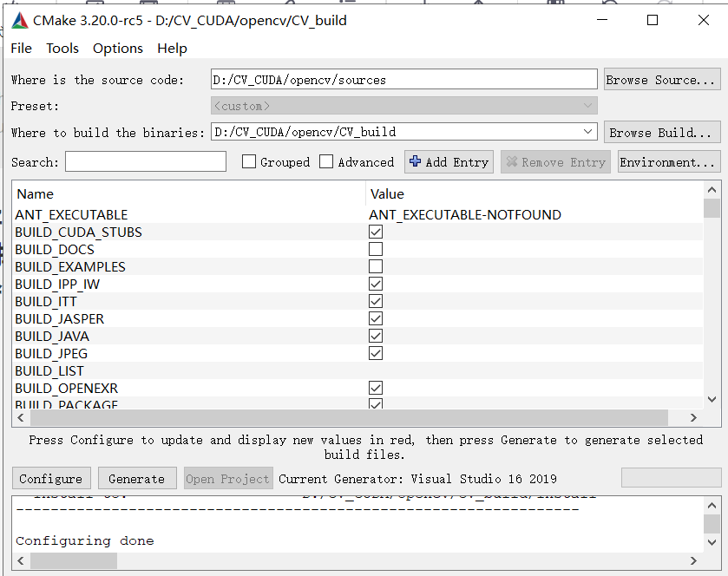Click in the Search input field
Screen dimensions: 728x576
pos(146,161)
